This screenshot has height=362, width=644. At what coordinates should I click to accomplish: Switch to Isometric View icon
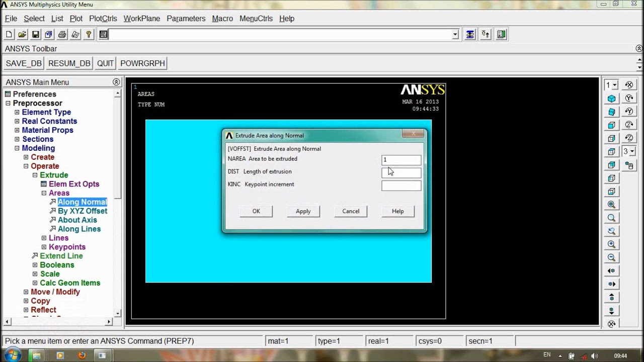611,99
